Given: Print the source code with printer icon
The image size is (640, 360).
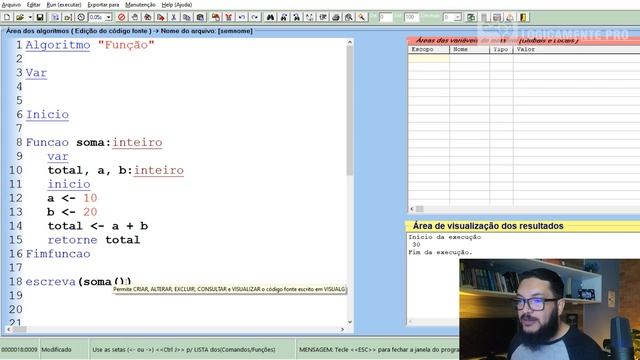Looking at the screenshot, I should [x=336, y=17].
